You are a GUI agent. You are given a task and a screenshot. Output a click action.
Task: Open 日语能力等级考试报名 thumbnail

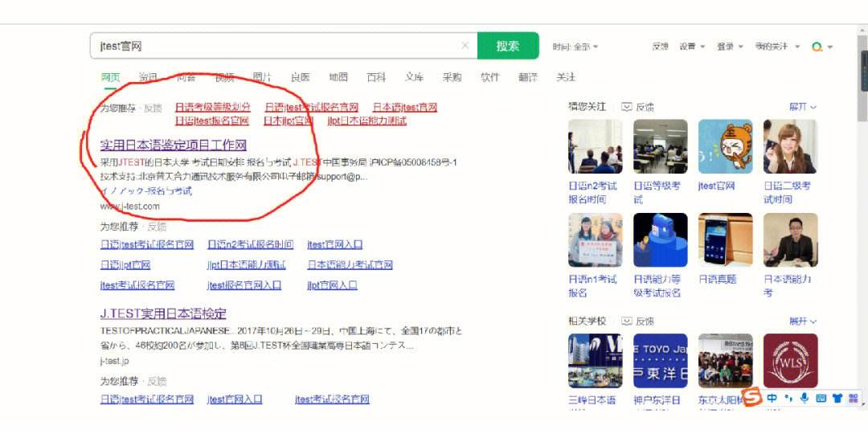(661, 240)
